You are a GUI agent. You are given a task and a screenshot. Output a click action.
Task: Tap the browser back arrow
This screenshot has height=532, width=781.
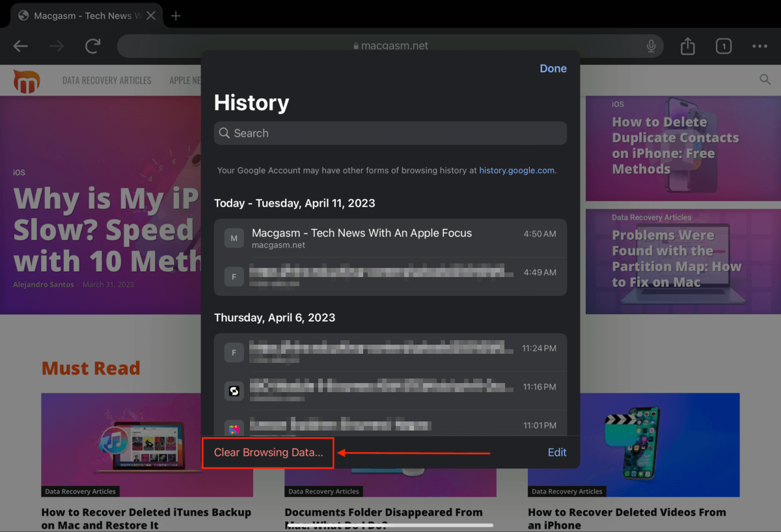(21, 46)
